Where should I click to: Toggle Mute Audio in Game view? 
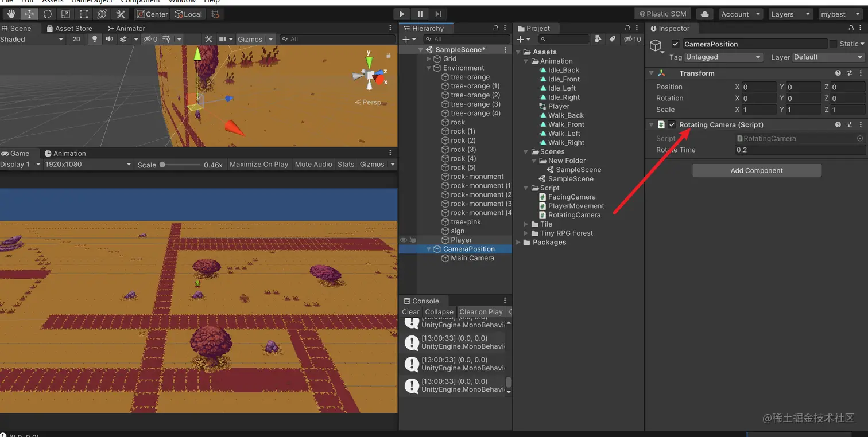[x=313, y=164]
